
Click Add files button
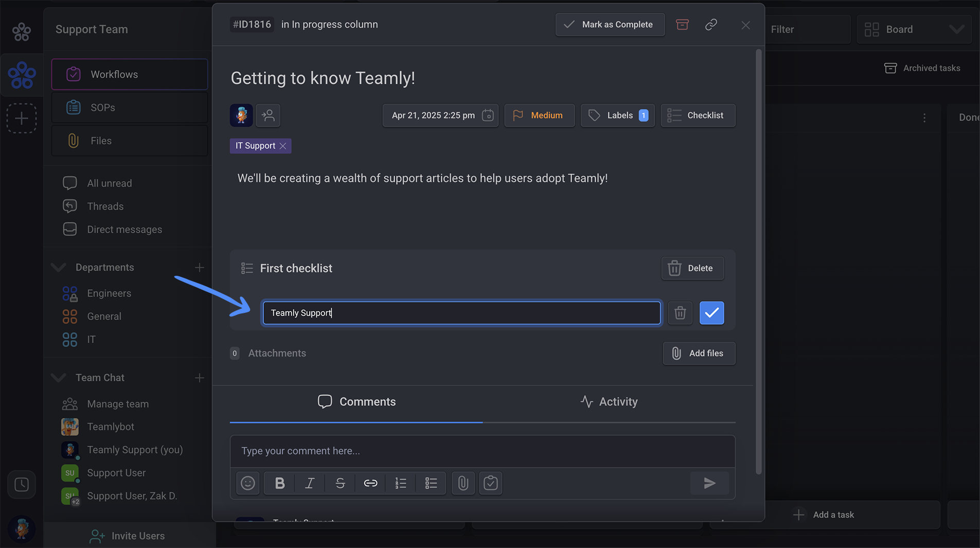point(699,353)
